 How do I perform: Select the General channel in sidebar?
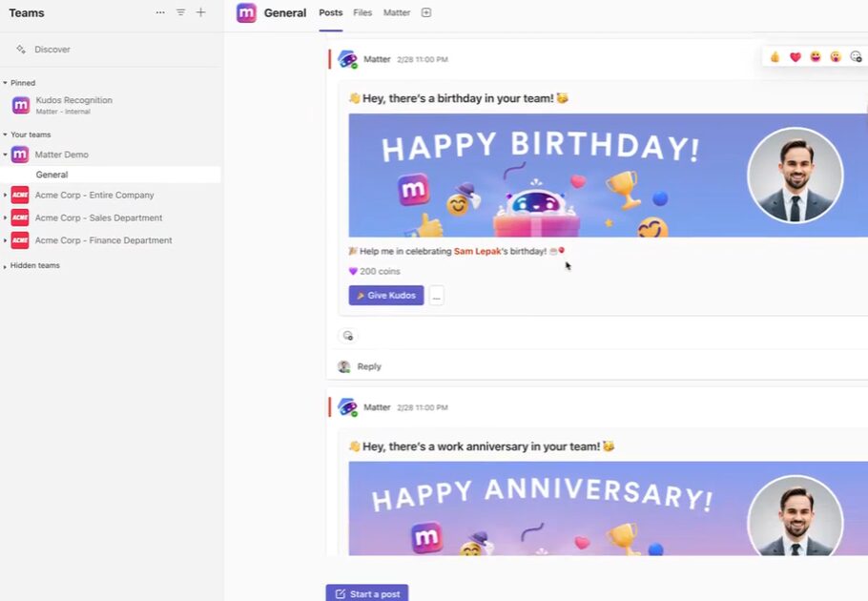pos(110,175)
